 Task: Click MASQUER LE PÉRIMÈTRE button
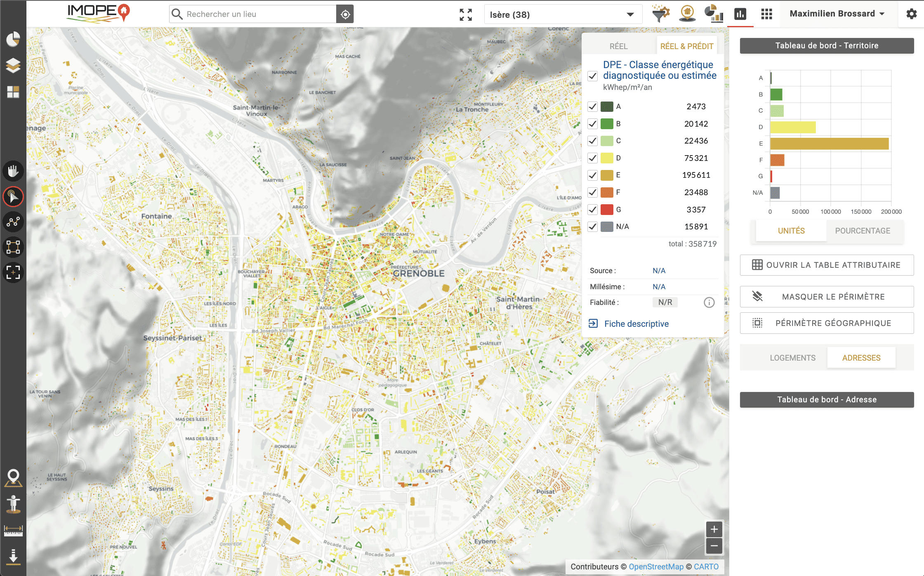click(827, 297)
